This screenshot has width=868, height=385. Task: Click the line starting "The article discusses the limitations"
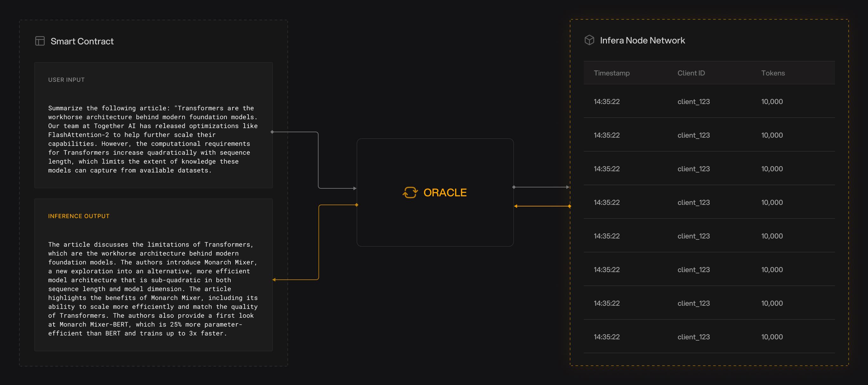pos(151,245)
